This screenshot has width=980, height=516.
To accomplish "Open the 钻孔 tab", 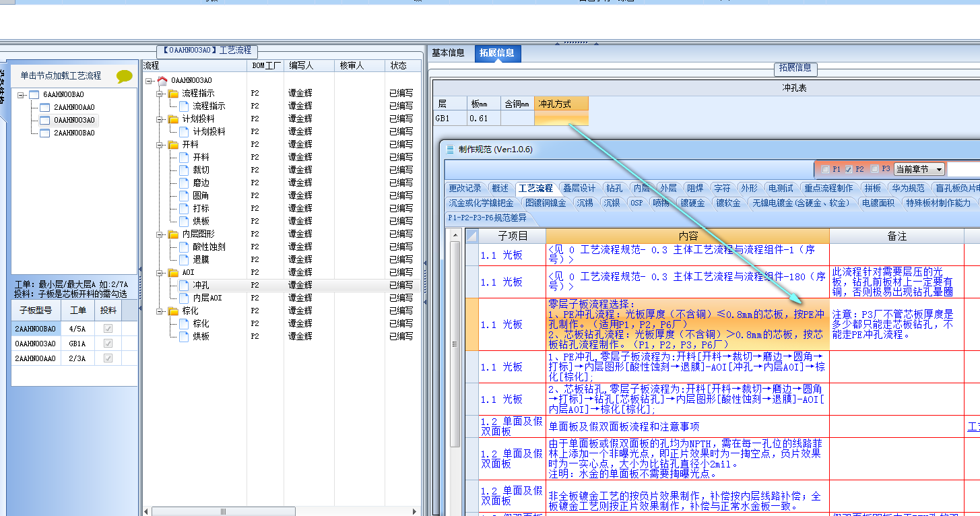I will [614, 189].
